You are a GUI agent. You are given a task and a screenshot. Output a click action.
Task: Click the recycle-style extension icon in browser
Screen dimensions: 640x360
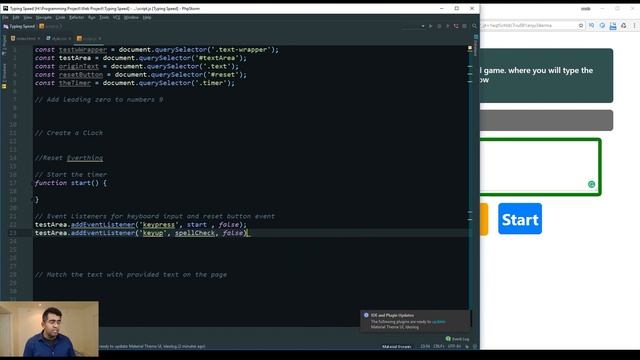click(623, 25)
